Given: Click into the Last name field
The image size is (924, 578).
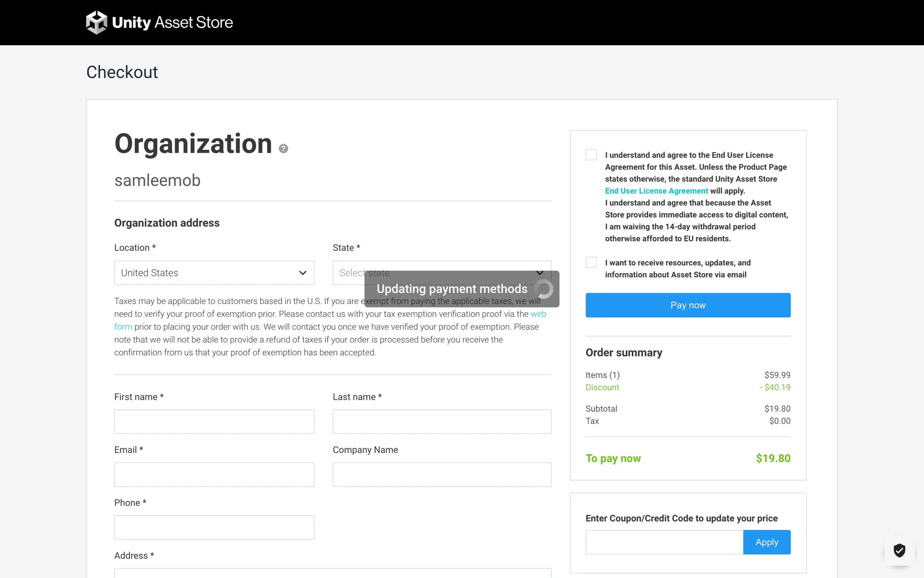Looking at the screenshot, I should 442,421.
